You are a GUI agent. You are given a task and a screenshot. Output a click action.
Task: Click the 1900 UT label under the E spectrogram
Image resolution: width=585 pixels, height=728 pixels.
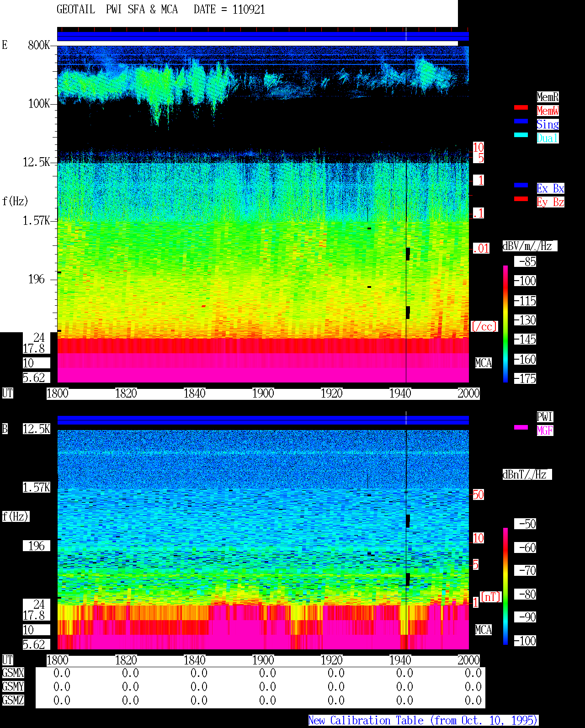point(263,393)
